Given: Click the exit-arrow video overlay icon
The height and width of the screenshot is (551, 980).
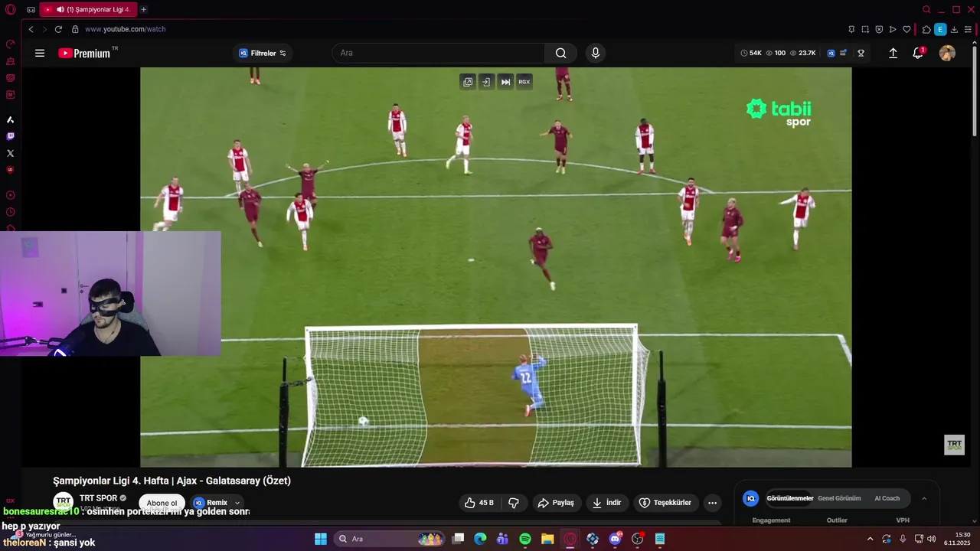Looking at the screenshot, I should click(486, 82).
